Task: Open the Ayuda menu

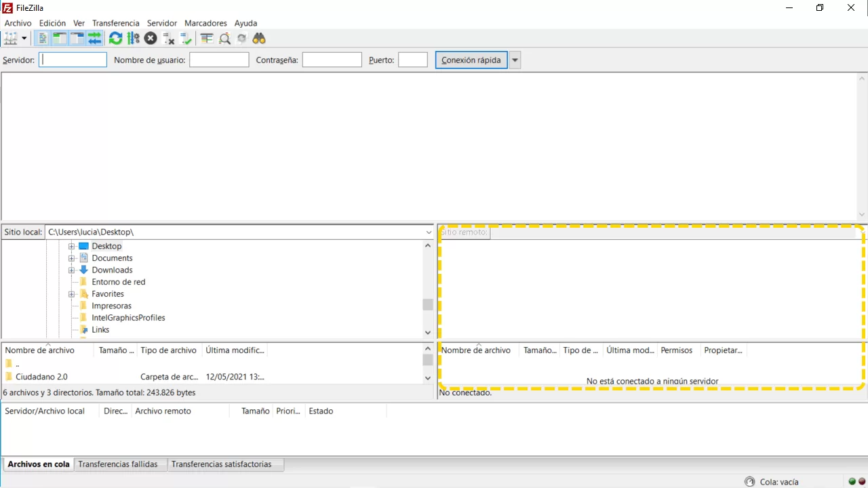Action: pyautogui.click(x=246, y=23)
